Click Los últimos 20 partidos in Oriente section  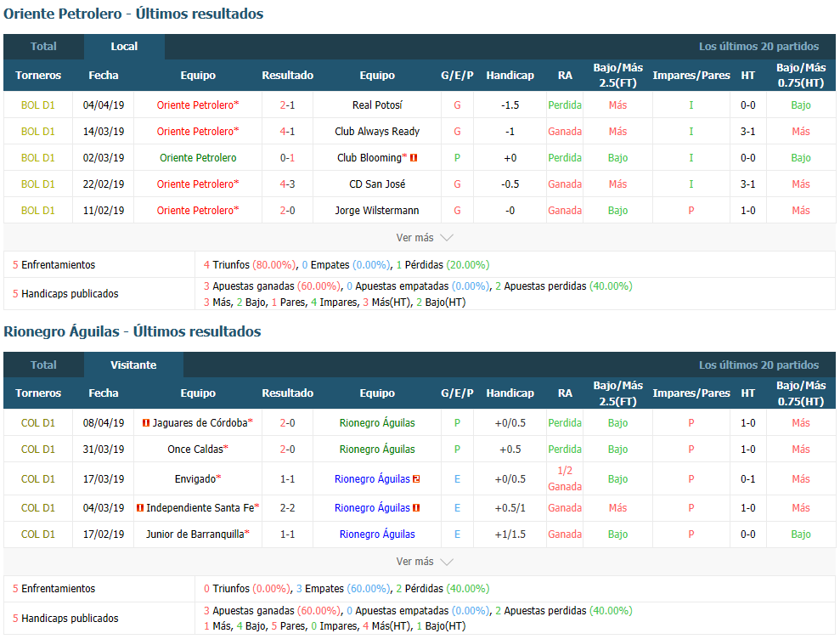click(x=758, y=47)
